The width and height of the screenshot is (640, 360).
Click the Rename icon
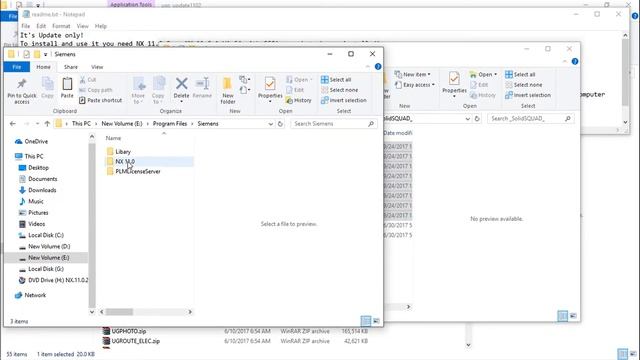(202, 84)
